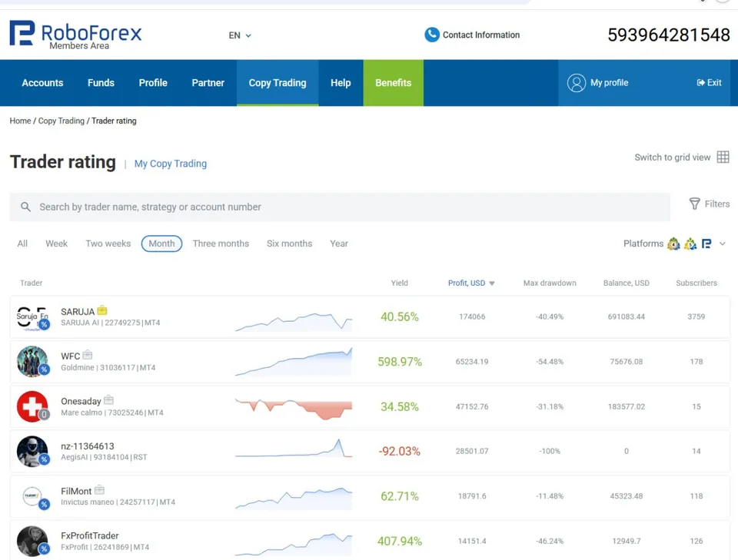The width and height of the screenshot is (738, 560).
Task: Select the Two weeks period filter
Action: coord(108,244)
